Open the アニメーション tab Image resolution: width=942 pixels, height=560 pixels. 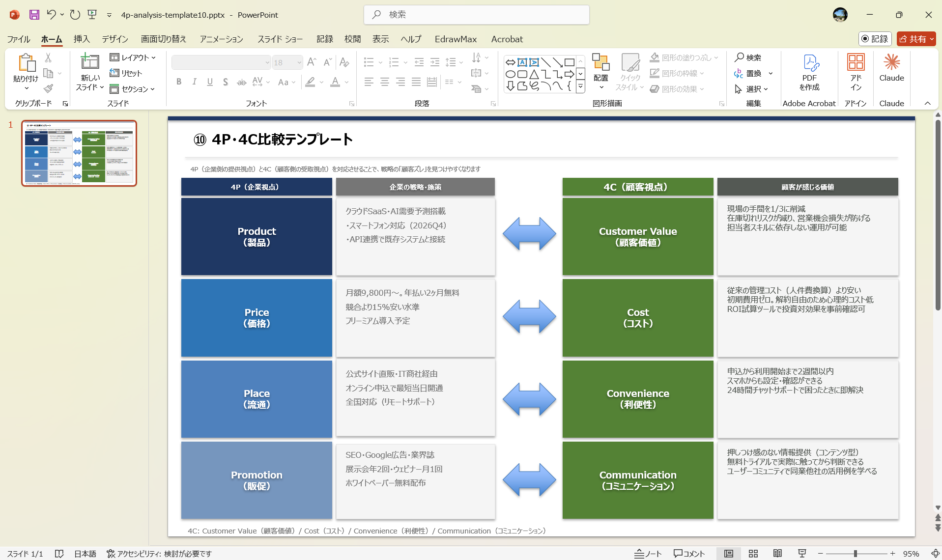221,39
